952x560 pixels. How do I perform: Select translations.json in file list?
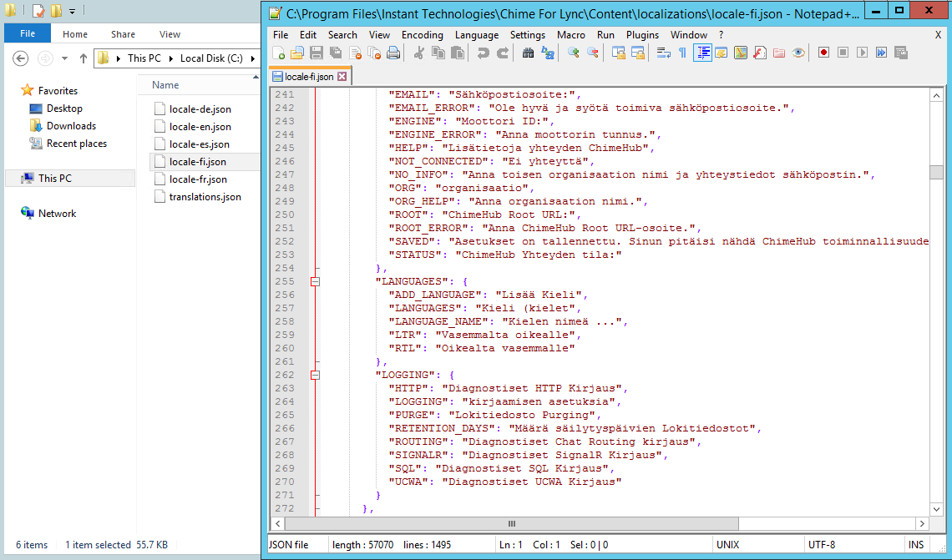(x=205, y=197)
